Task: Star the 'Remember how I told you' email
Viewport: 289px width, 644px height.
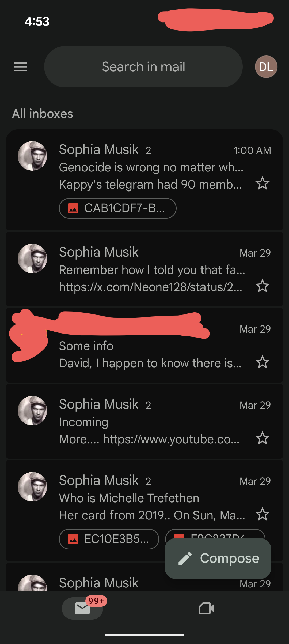Action: tap(262, 286)
